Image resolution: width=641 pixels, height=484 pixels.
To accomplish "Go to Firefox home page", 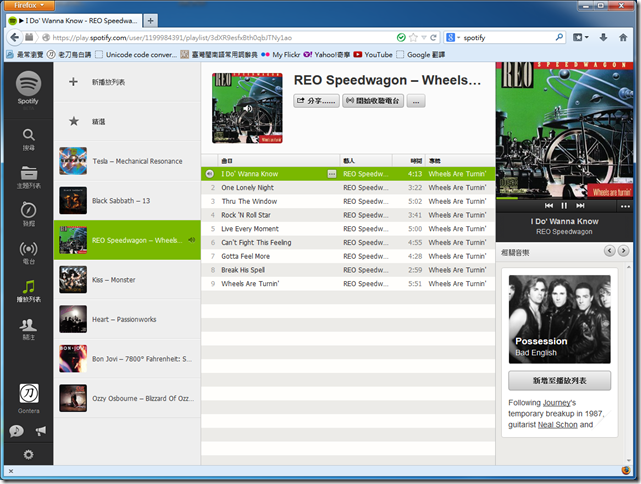I will [623, 38].
